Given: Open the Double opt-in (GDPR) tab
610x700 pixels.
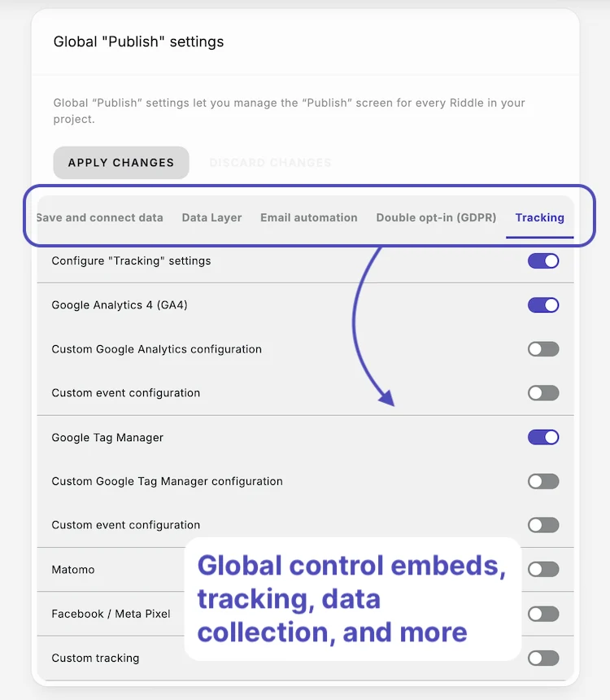Looking at the screenshot, I should (436, 217).
